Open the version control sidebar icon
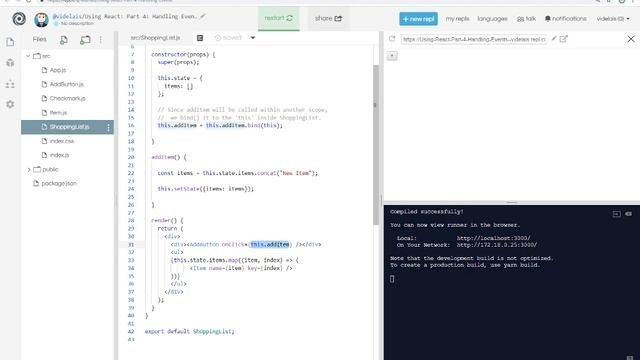 coord(10,84)
